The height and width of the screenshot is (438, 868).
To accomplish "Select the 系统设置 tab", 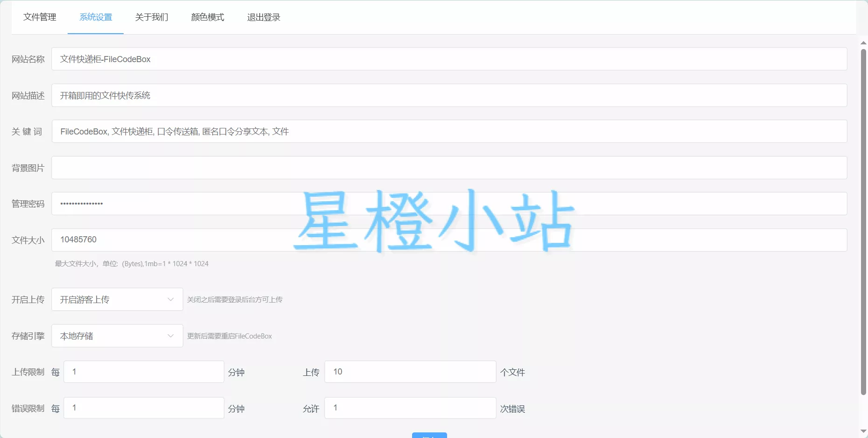I will [96, 17].
